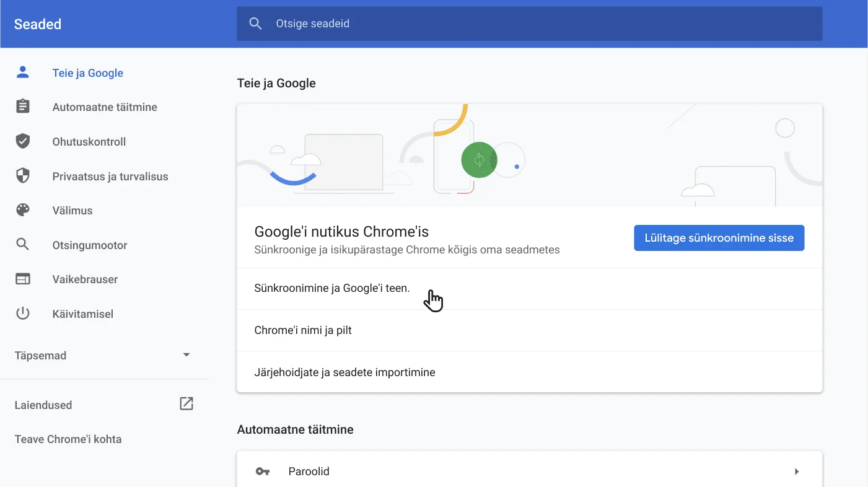Select the Vaikebrauser browser window icon

[x=22, y=279]
